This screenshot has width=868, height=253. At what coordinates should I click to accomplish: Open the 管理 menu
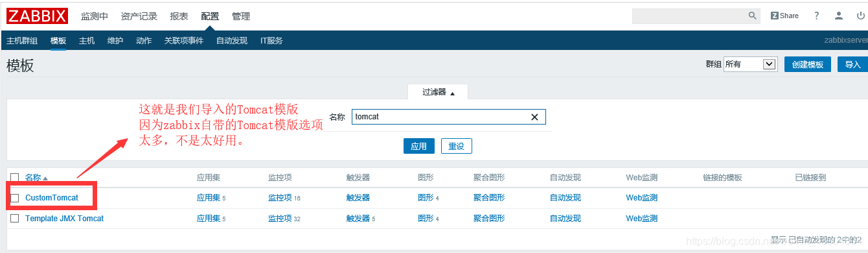click(241, 16)
